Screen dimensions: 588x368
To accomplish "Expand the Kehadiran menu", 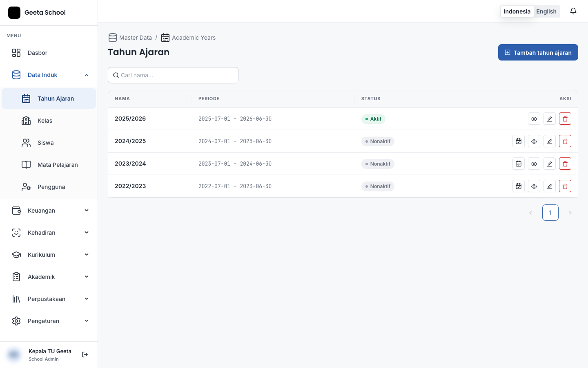I will (49, 233).
